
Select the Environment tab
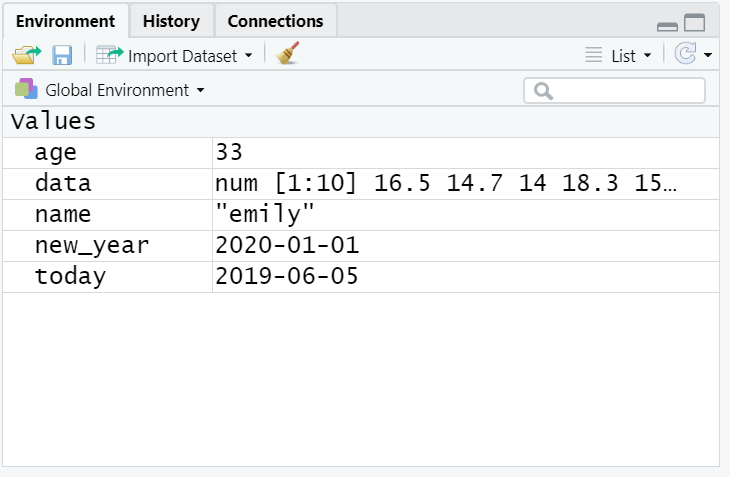(66, 21)
